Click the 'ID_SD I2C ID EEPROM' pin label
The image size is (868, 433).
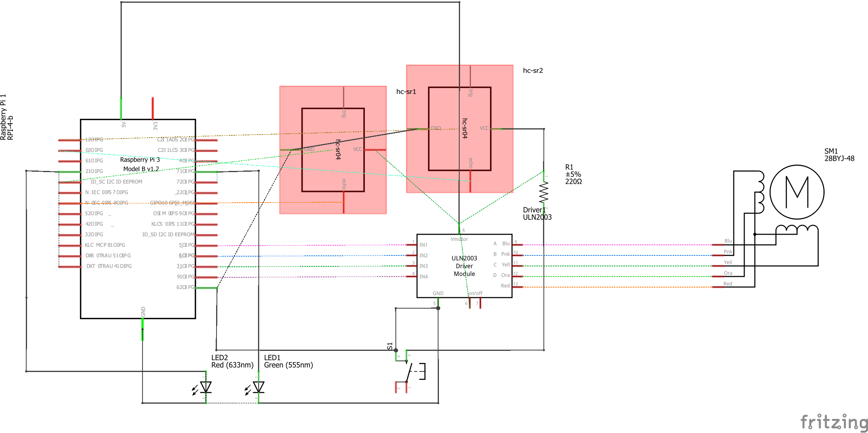click(x=168, y=235)
